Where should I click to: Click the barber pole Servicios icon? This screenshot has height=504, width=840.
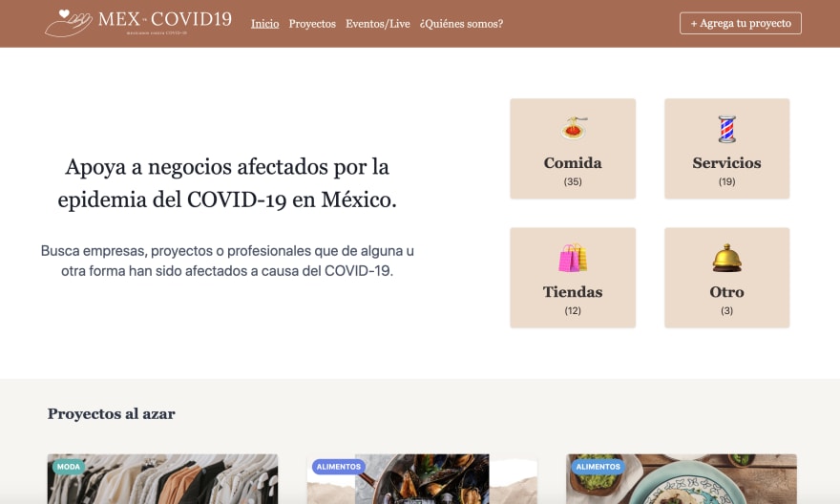pyautogui.click(x=727, y=129)
